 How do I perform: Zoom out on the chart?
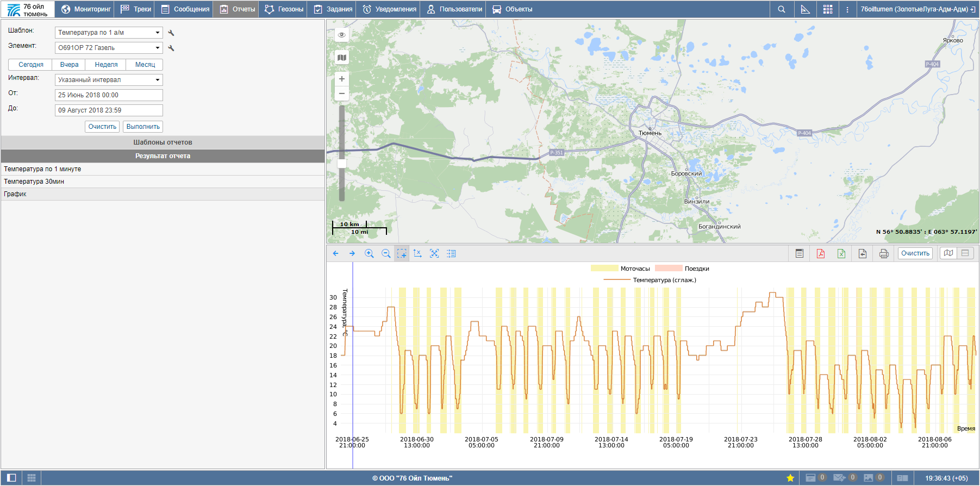coord(386,253)
